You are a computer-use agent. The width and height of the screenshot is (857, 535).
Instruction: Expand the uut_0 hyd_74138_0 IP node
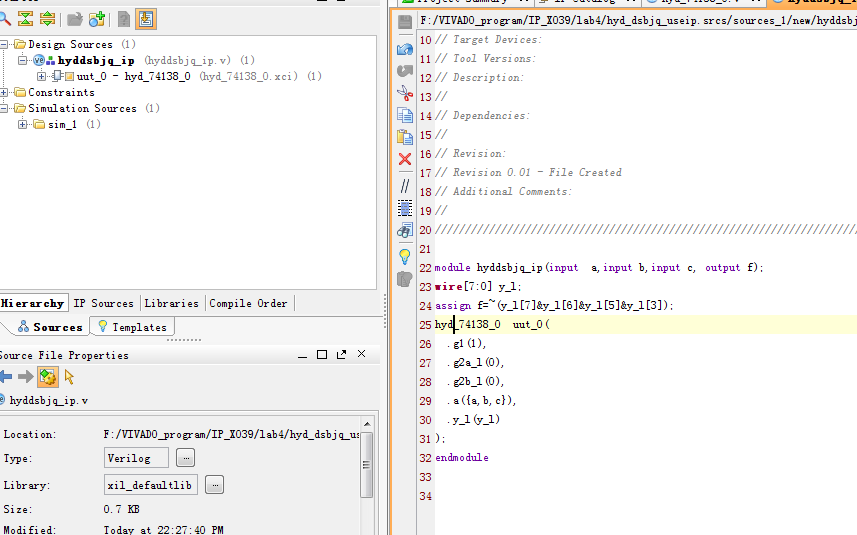click(41, 77)
